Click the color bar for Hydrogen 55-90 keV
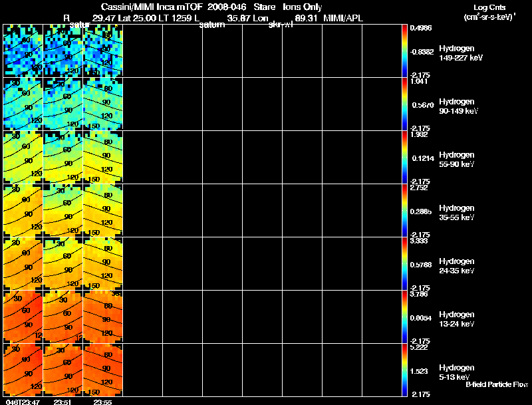The image size is (532, 405). 405,157
